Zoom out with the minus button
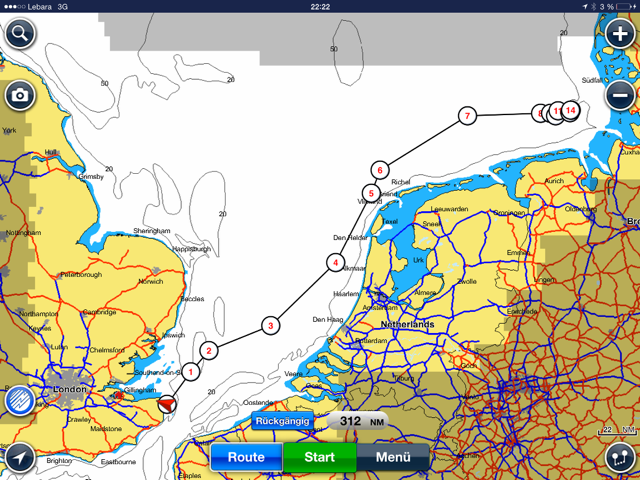 [619, 96]
